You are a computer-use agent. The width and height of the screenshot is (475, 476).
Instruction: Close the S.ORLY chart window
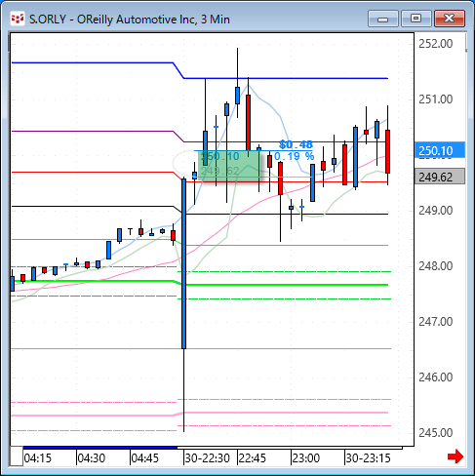pos(450,19)
